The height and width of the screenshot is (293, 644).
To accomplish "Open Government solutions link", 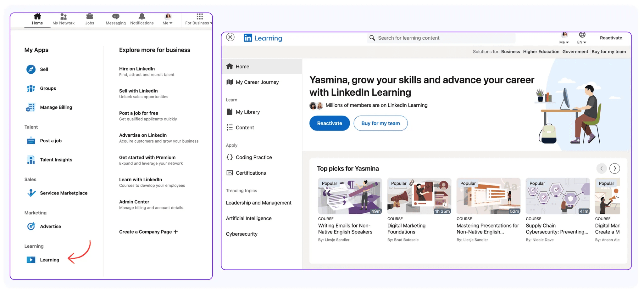I will [575, 52].
